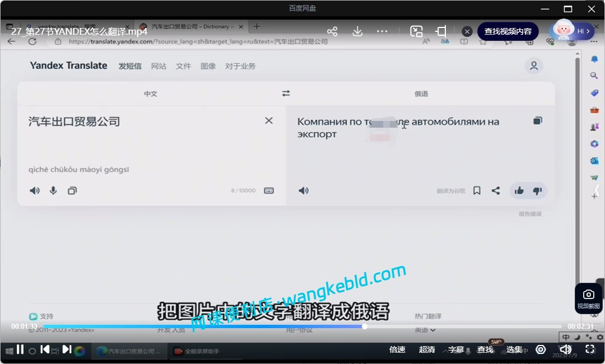Share the video with the player's share icon

(332, 31)
